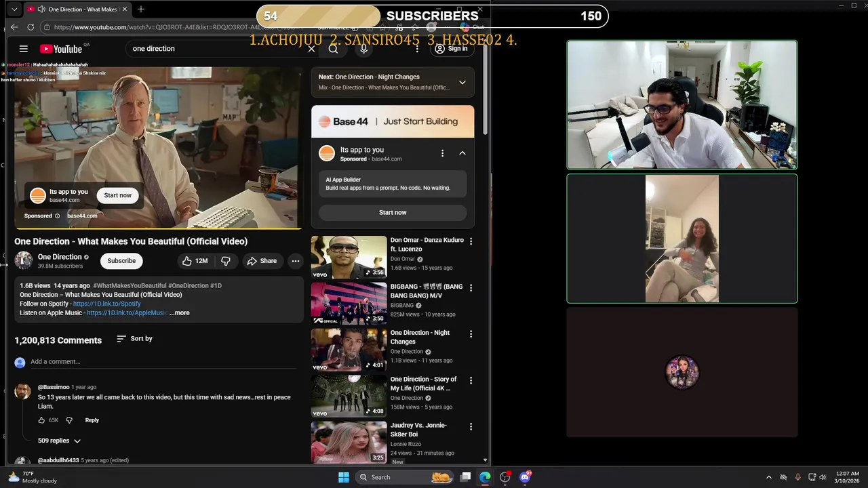Open options menu for BIGBANG video
Screen dimensions: 868x488
click(x=471, y=287)
